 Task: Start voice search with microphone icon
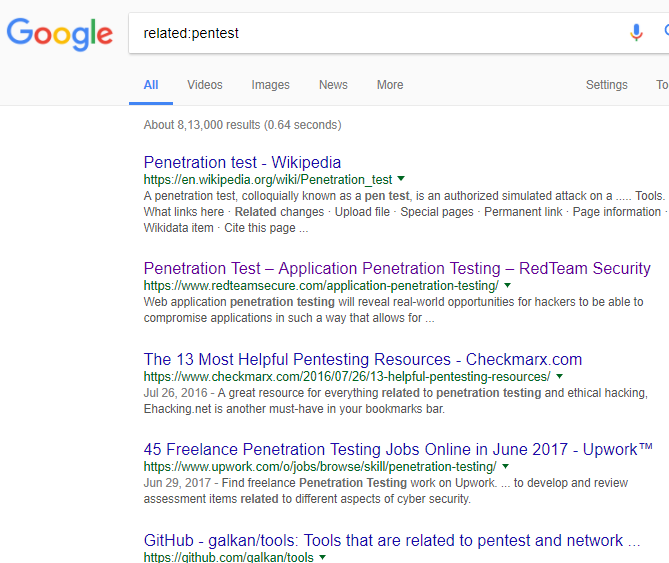tap(636, 33)
